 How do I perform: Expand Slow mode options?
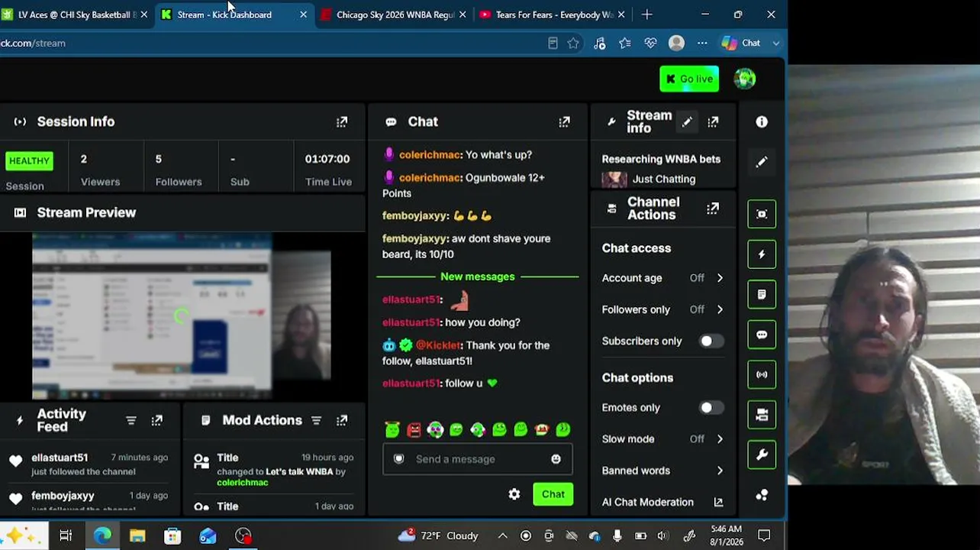(x=720, y=439)
